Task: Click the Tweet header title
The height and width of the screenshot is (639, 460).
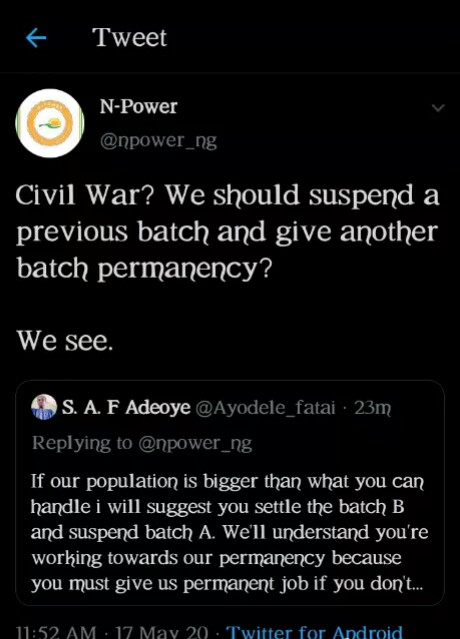Action: [x=130, y=37]
